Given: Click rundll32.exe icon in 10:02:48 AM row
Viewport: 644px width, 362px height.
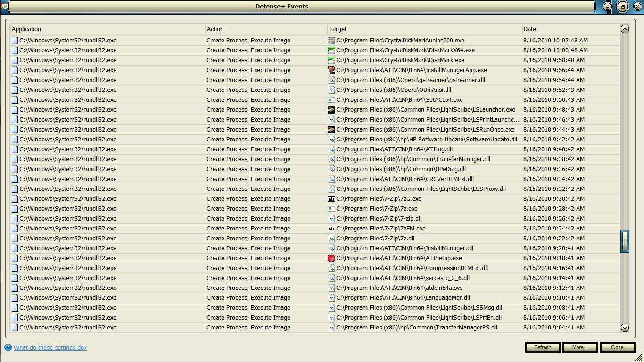Looking at the screenshot, I should coord(15,41).
